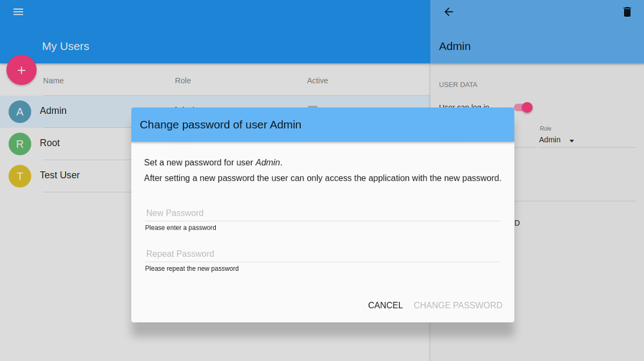This screenshot has width=644, height=361.
Task: Open the Admin role selector
Action: (x=556, y=140)
